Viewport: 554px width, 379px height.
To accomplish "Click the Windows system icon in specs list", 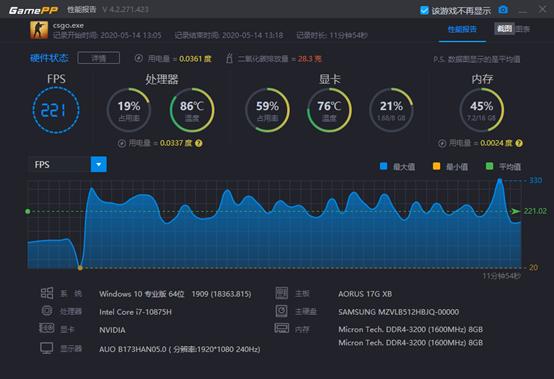I will click(47, 293).
